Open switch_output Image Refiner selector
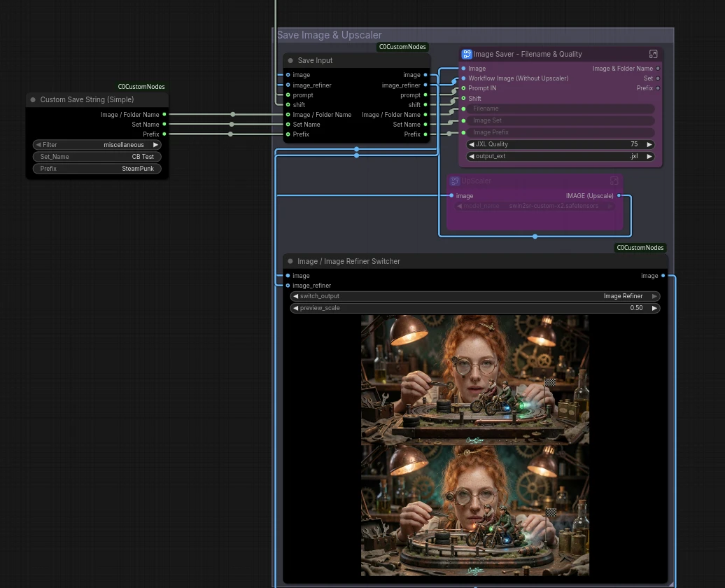Screen dimensions: 725x588 [475, 296]
